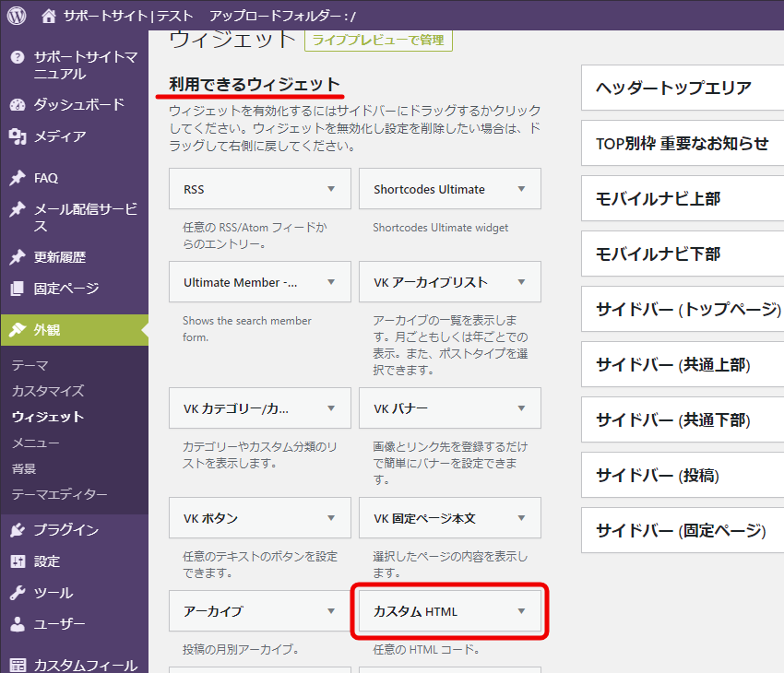Click the home icon beside site name
This screenshot has width=784, height=673.
point(49,16)
